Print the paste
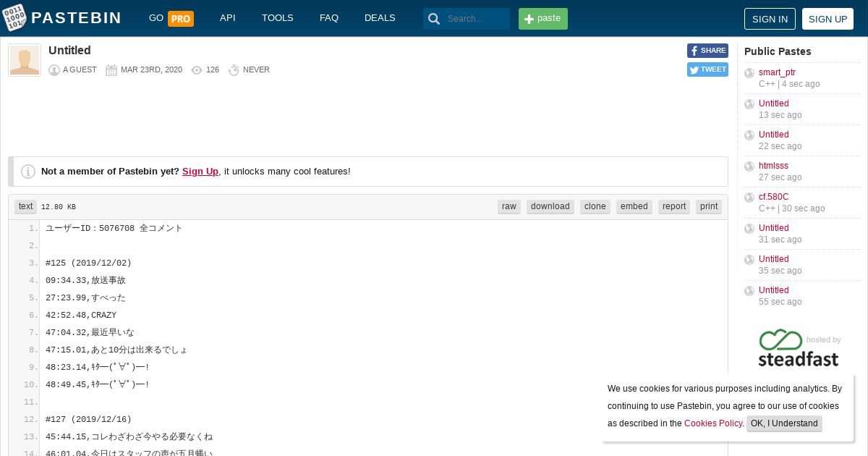This screenshot has width=868, height=456. [x=709, y=206]
